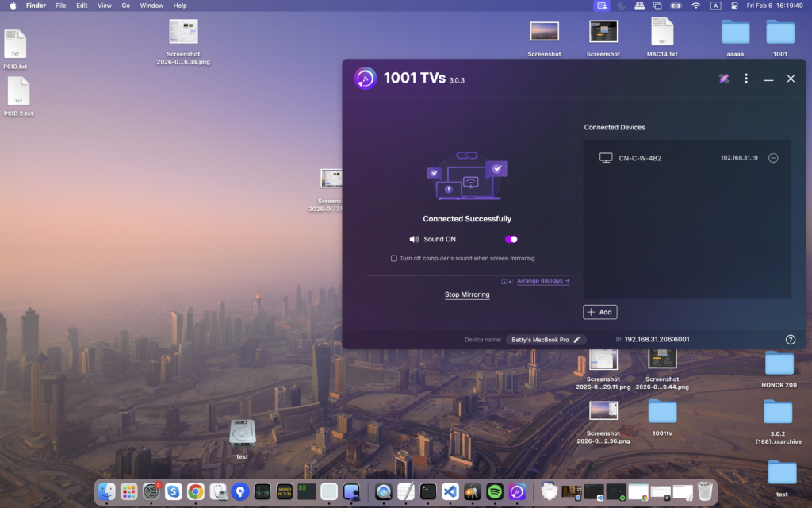Image resolution: width=812 pixels, height=508 pixels.
Task: Click the Arrange displays link
Action: [543, 281]
